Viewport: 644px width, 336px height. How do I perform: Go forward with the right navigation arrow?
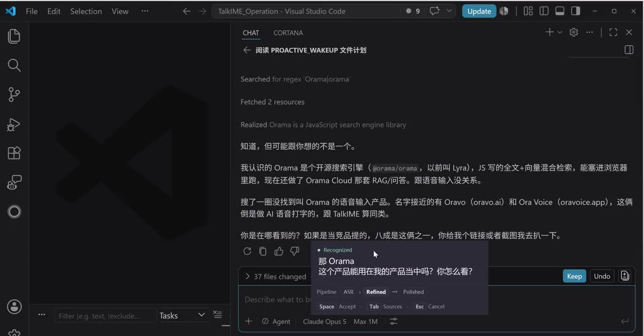(203, 11)
